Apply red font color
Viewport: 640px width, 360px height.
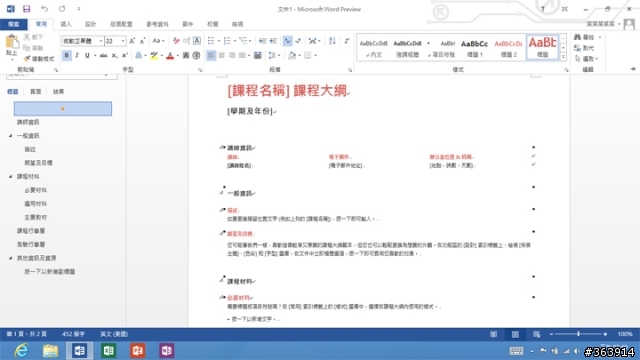(x=170, y=56)
